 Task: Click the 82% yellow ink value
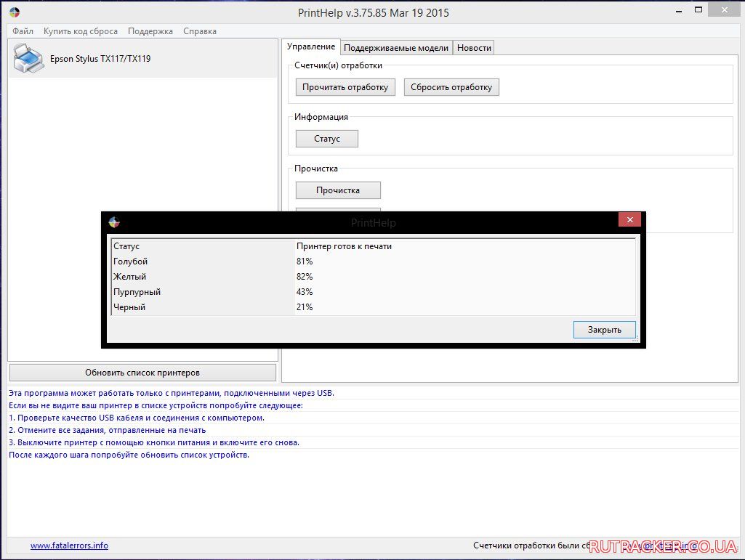point(305,277)
